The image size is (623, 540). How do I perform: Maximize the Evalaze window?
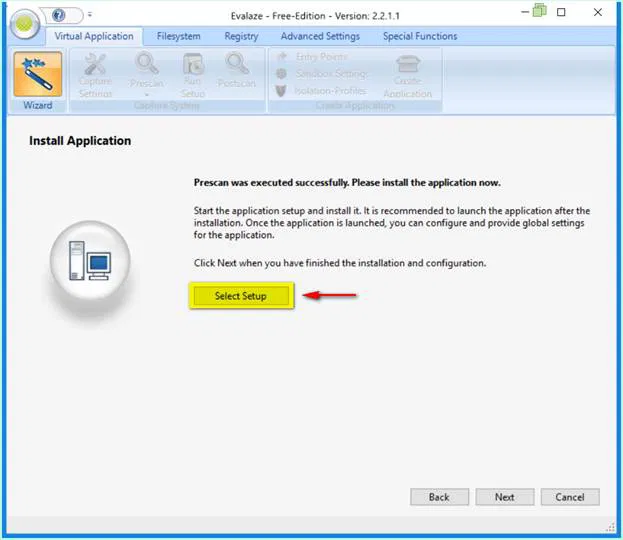pyautogui.click(x=561, y=12)
